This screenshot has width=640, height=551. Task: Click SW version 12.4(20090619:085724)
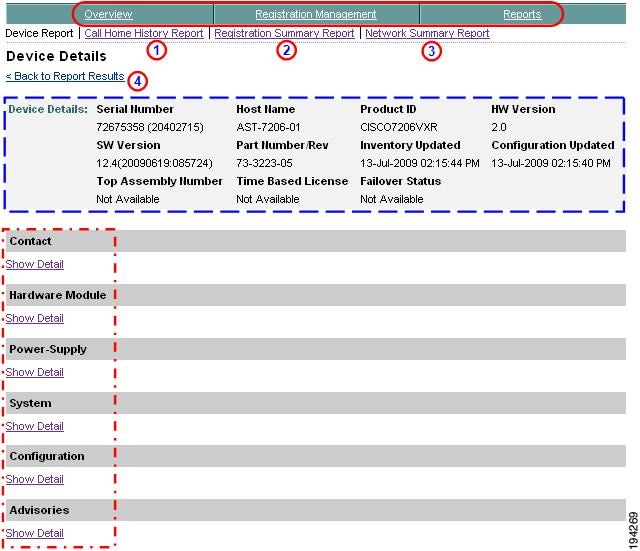click(x=154, y=163)
